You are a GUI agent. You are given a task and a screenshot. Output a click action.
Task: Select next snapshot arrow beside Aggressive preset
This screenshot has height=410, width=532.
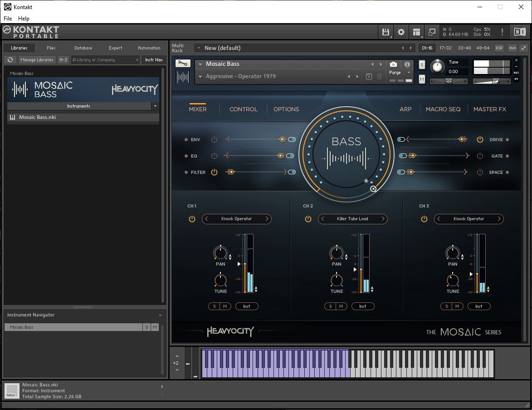(x=357, y=76)
